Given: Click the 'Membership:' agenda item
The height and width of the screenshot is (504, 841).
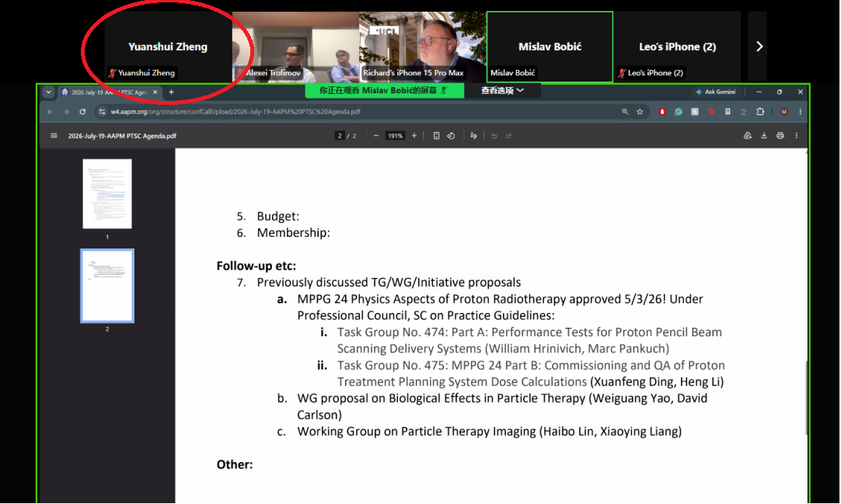Looking at the screenshot, I should pyautogui.click(x=293, y=233).
